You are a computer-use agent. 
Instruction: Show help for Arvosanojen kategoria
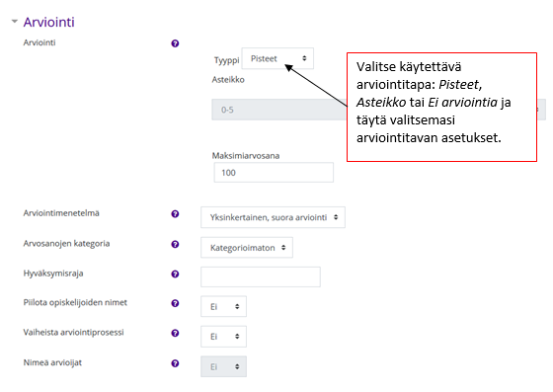tap(175, 244)
